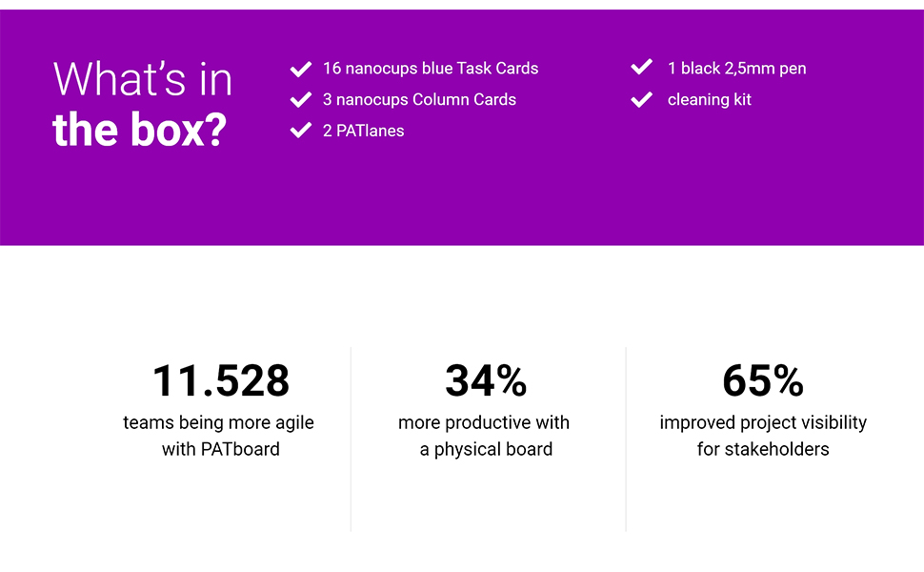Select the '16 nanocups blue Task Cards' text
924x572 pixels.
[x=431, y=69]
